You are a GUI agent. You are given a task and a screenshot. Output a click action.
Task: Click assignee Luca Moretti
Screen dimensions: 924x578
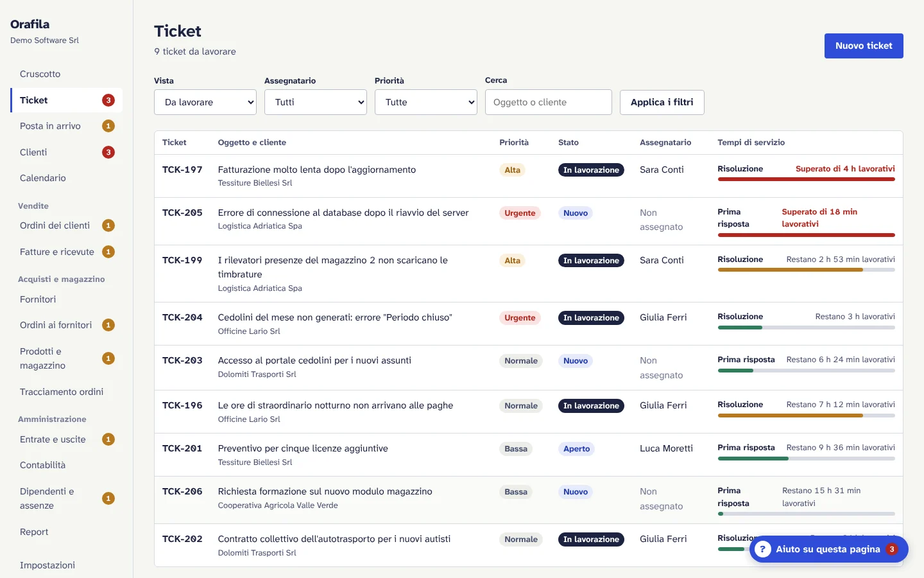(x=666, y=448)
